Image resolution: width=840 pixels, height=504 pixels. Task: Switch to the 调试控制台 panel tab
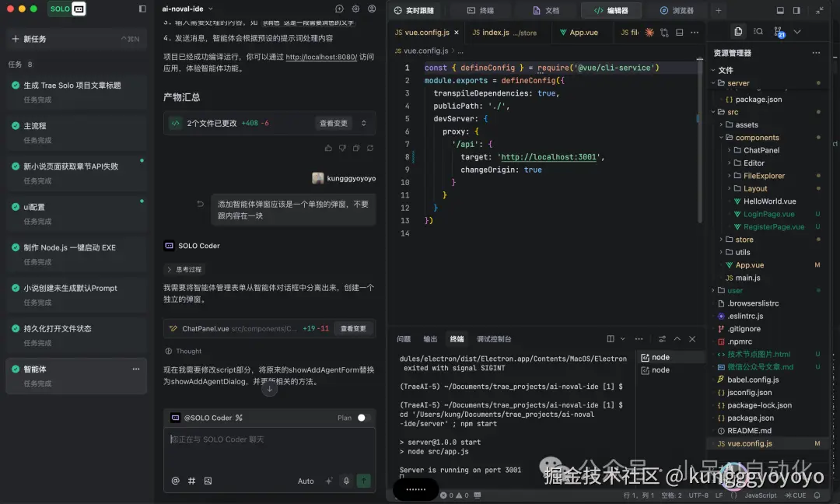(x=494, y=339)
